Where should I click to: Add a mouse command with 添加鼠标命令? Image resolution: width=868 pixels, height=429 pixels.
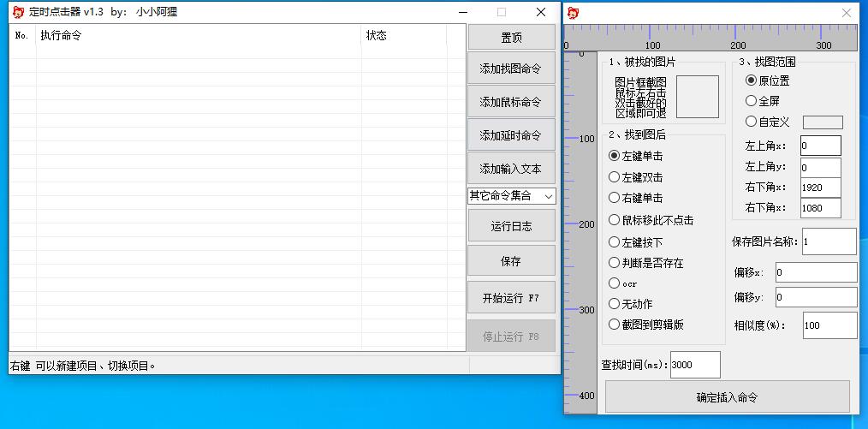[x=511, y=102]
